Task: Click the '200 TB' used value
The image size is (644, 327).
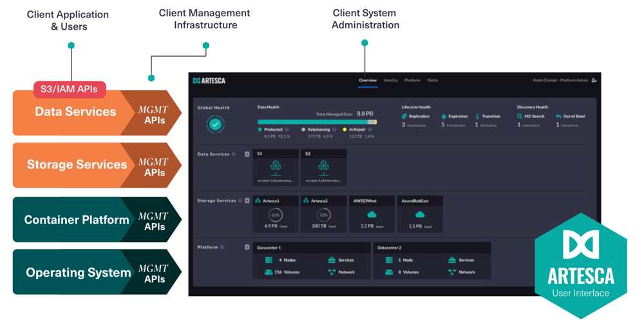Action: [x=319, y=226]
